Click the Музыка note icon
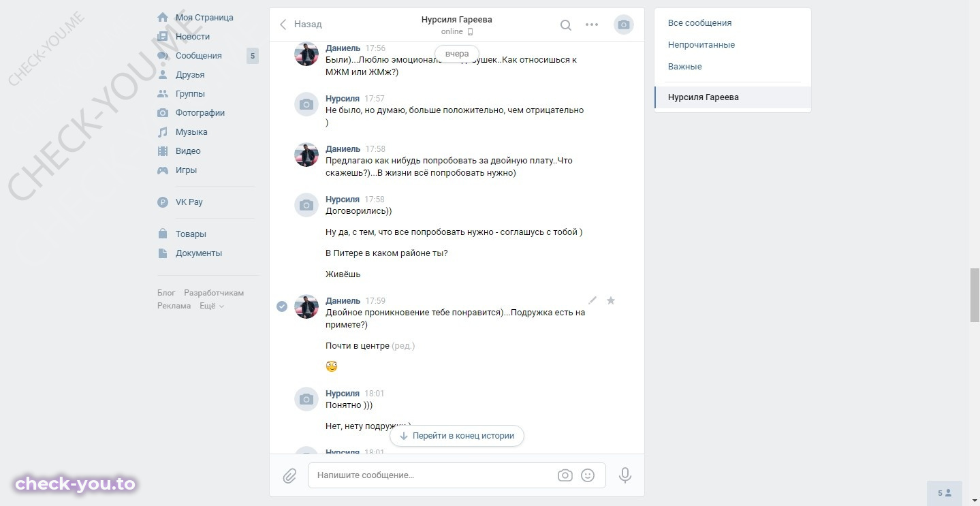 tap(163, 131)
